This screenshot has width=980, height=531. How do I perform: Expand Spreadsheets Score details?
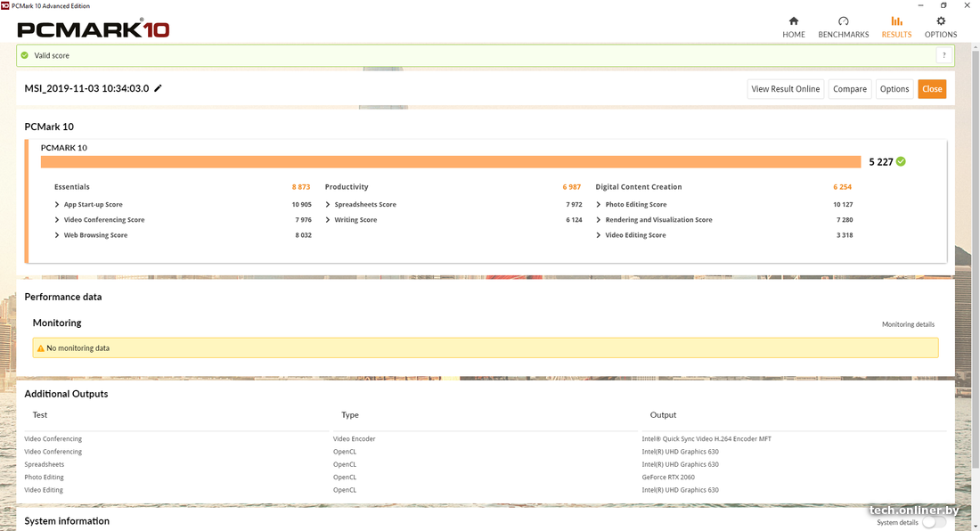(328, 205)
